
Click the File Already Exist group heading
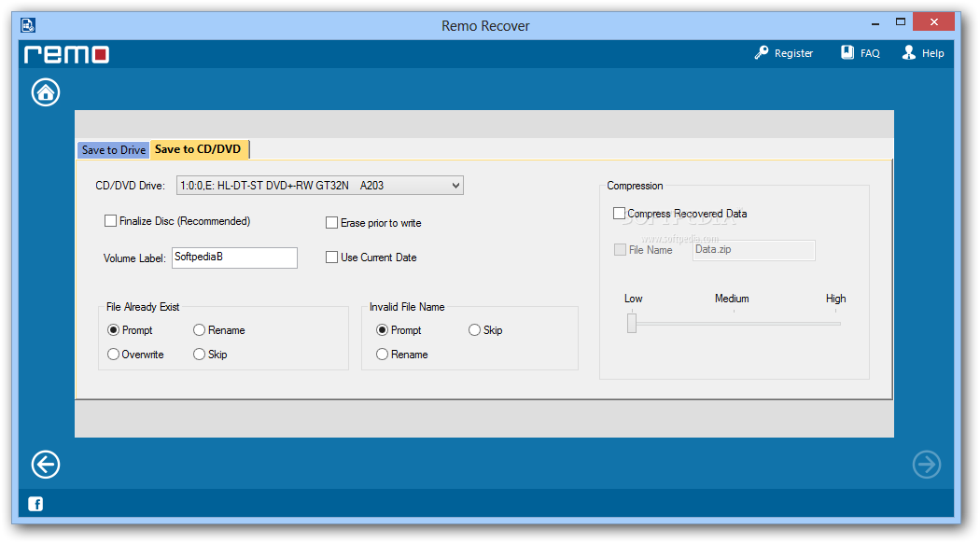coord(143,307)
